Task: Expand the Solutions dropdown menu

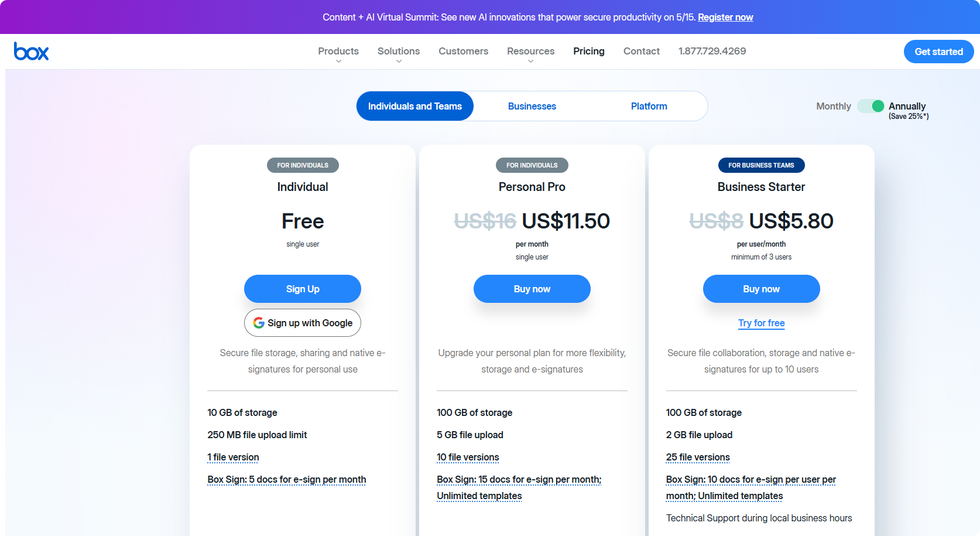Action: pyautogui.click(x=399, y=52)
